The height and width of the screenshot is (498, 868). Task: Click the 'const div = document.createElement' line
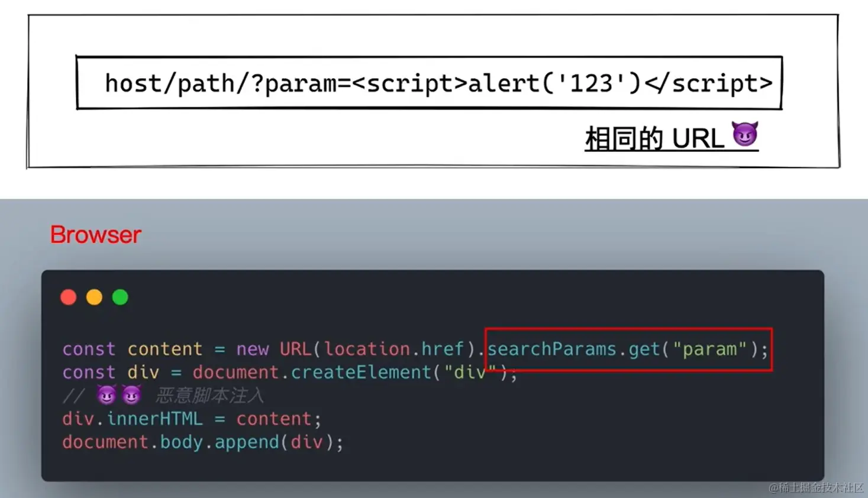(x=289, y=373)
